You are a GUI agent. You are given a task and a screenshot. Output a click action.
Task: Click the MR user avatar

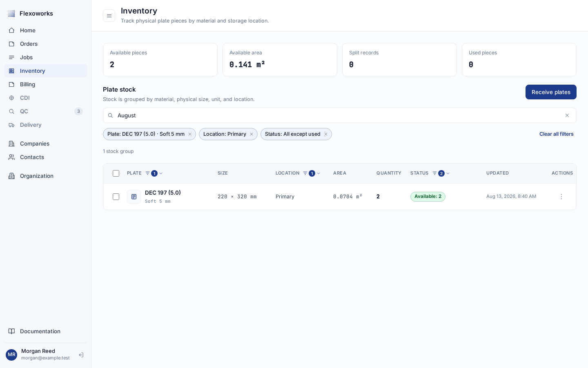(11, 355)
